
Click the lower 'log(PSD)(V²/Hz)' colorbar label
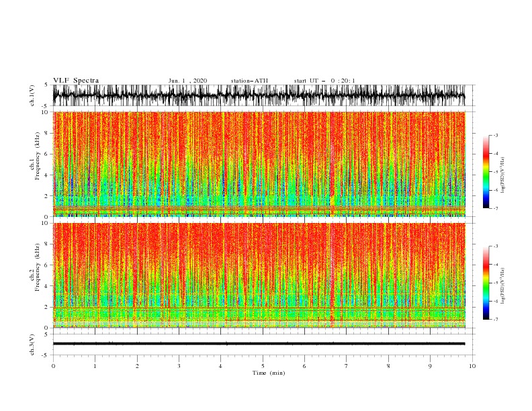[x=502, y=285]
